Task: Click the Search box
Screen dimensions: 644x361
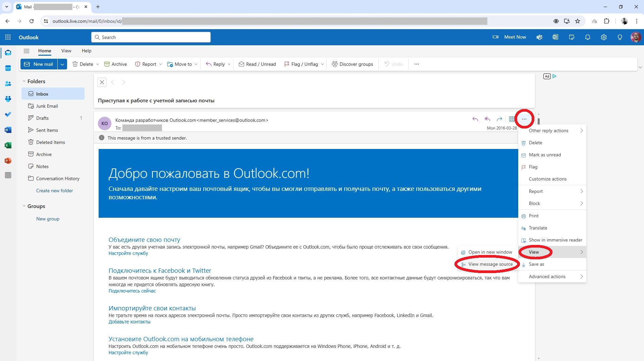Action: [151, 37]
